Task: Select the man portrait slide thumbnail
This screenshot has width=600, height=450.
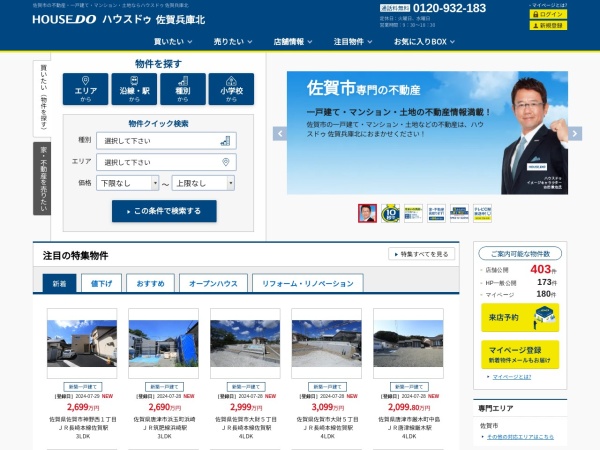Action: point(367,213)
